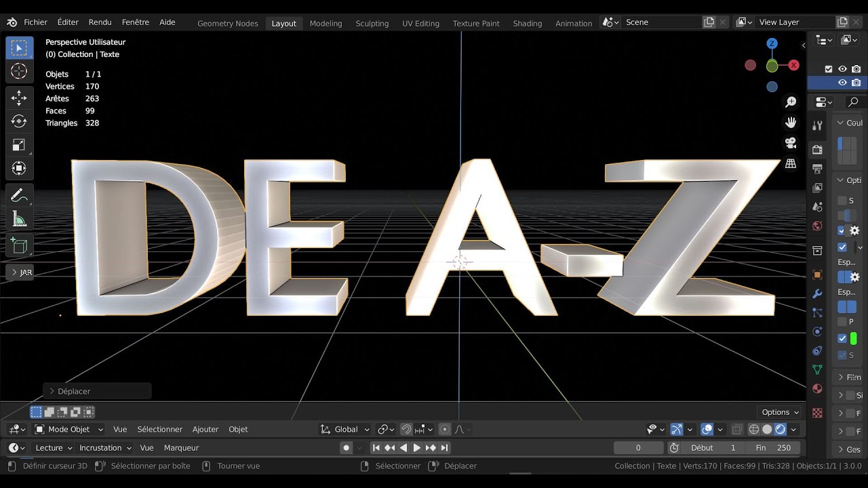Screen dimensions: 868x488
Task: Enable wireframe viewport shading
Action: 753,429
